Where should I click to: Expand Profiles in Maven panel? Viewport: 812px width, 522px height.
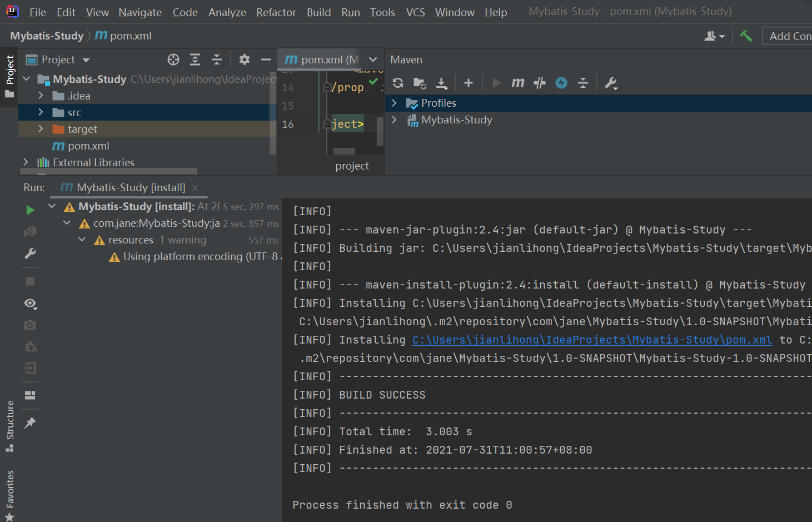pyautogui.click(x=394, y=103)
